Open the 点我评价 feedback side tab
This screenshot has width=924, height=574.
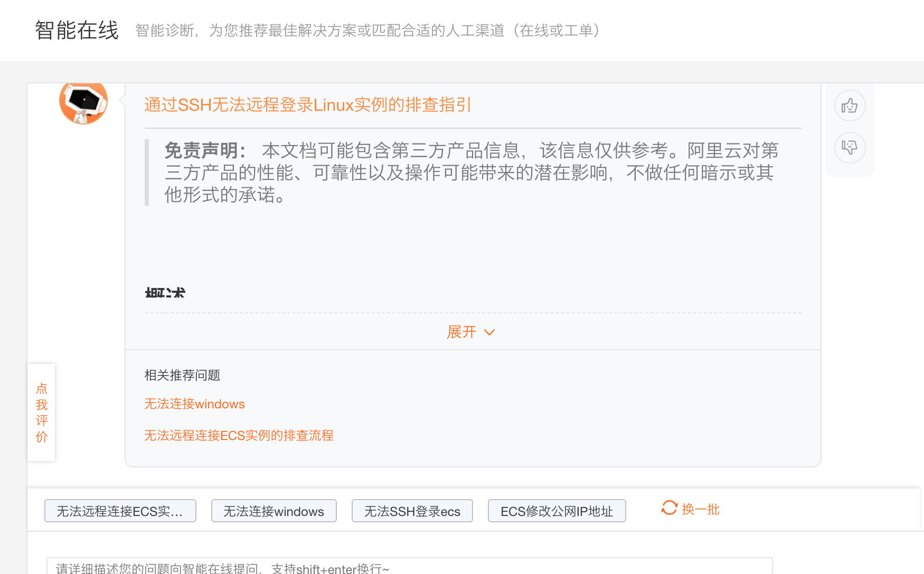pyautogui.click(x=41, y=413)
